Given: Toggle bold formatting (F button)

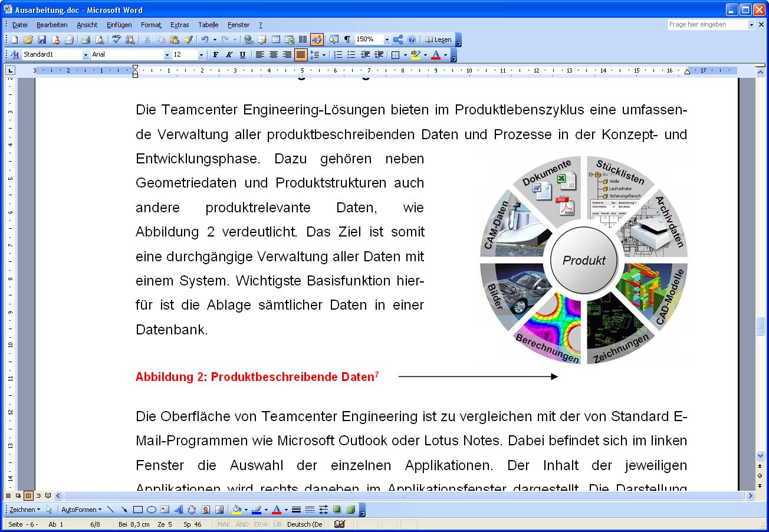Looking at the screenshot, I should click(215, 55).
